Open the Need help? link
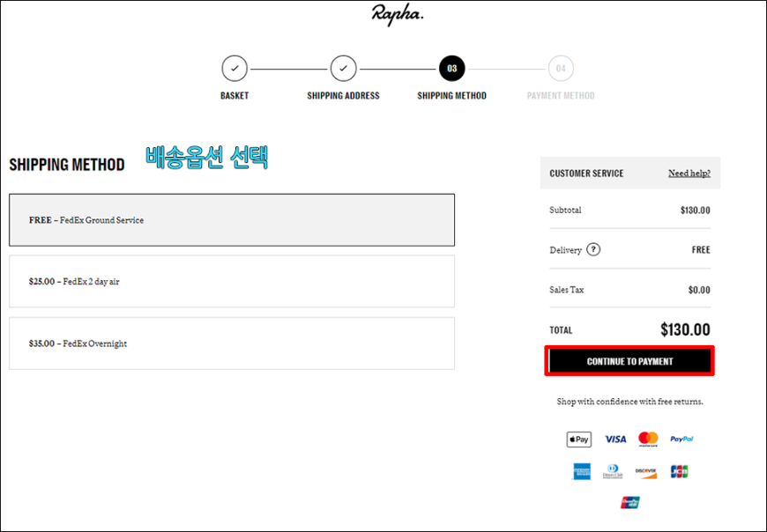Image resolution: width=767 pixels, height=532 pixels. point(689,174)
